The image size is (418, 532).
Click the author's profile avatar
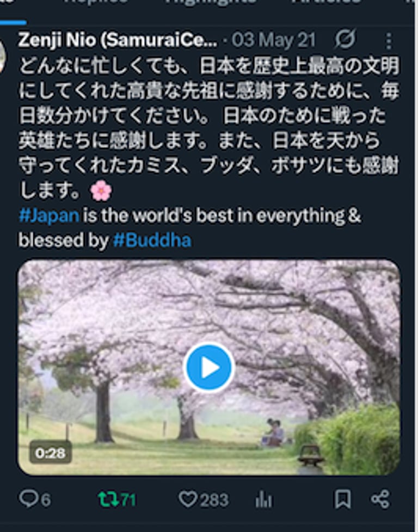(x=2, y=56)
